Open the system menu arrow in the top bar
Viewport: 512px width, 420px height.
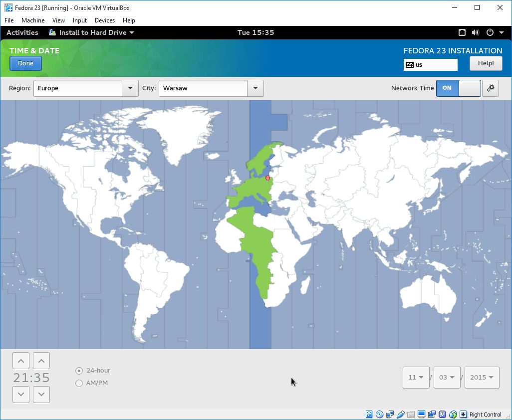(502, 32)
